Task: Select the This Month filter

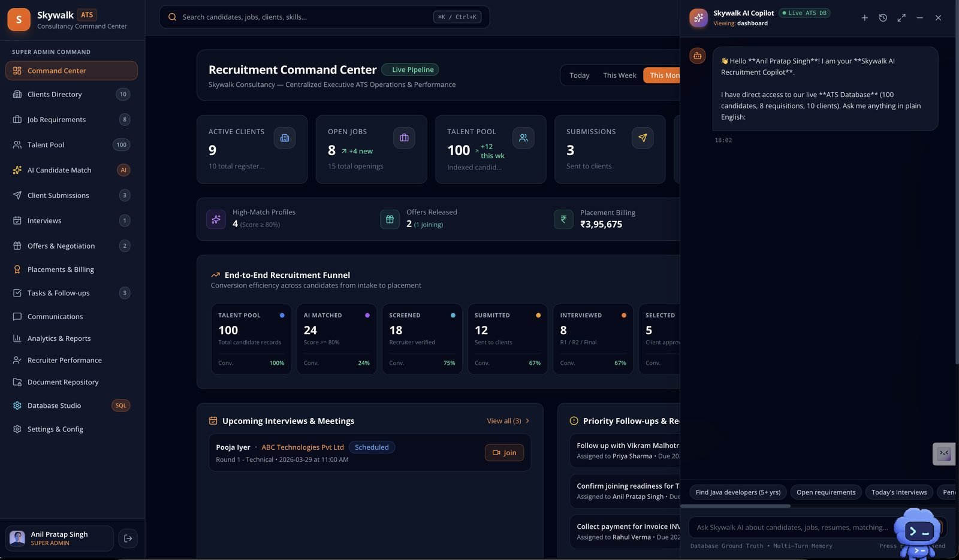Action: (x=662, y=75)
